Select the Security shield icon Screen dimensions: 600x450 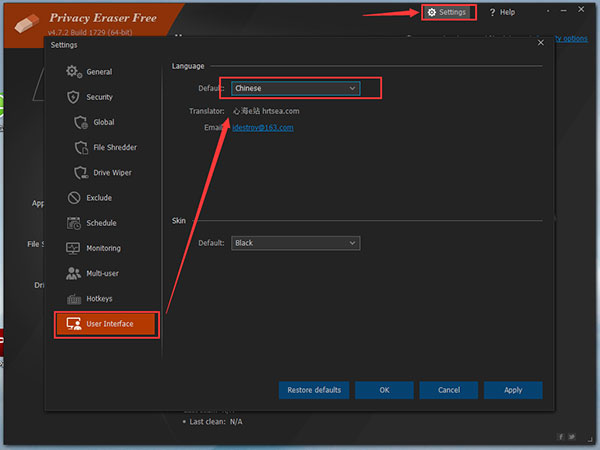73,97
